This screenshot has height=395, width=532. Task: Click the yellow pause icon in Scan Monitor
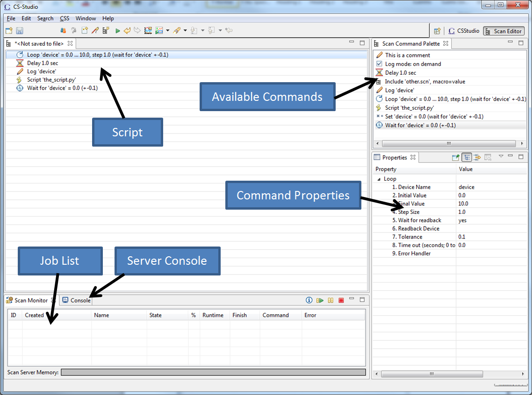pos(331,300)
